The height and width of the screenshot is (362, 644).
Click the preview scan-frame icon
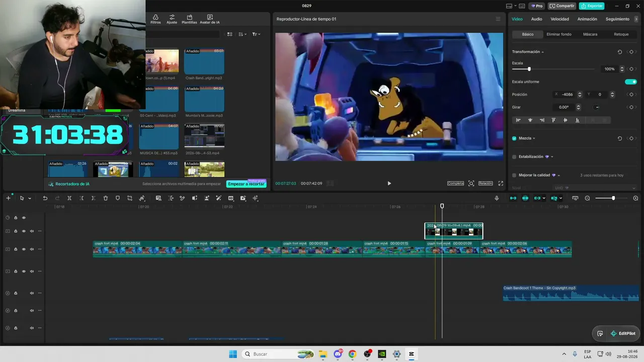tap(471, 184)
